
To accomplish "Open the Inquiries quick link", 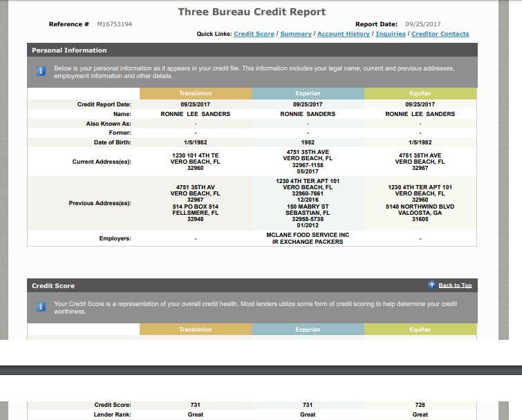I will 391,34.
